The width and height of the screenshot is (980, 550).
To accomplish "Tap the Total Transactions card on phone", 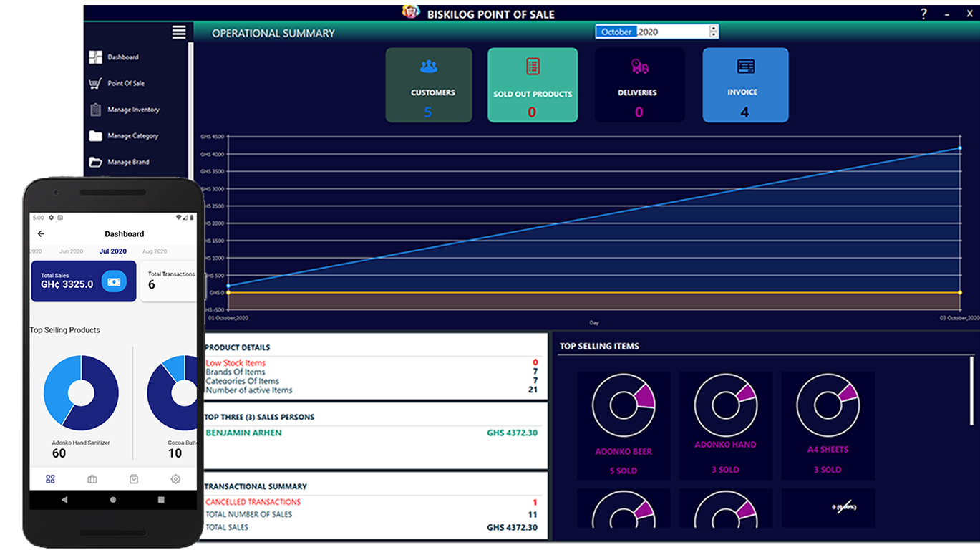I will pyautogui.click(x=168, y=281).
